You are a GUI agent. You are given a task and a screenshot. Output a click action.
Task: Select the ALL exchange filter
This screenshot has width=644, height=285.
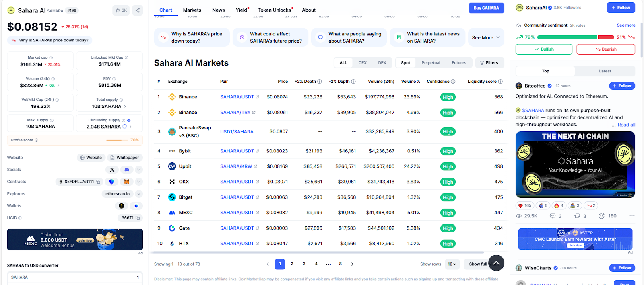click(x=343, y=63)
